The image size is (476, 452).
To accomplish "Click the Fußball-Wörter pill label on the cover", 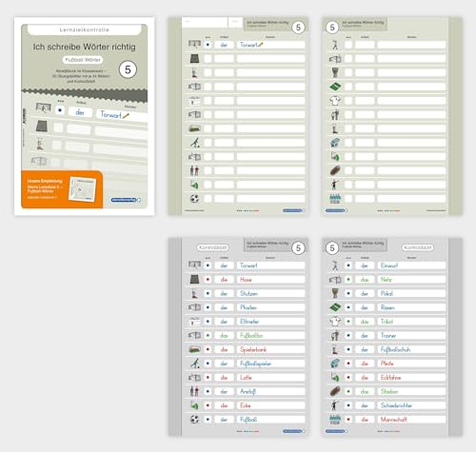I will click(x=83, y=60).
